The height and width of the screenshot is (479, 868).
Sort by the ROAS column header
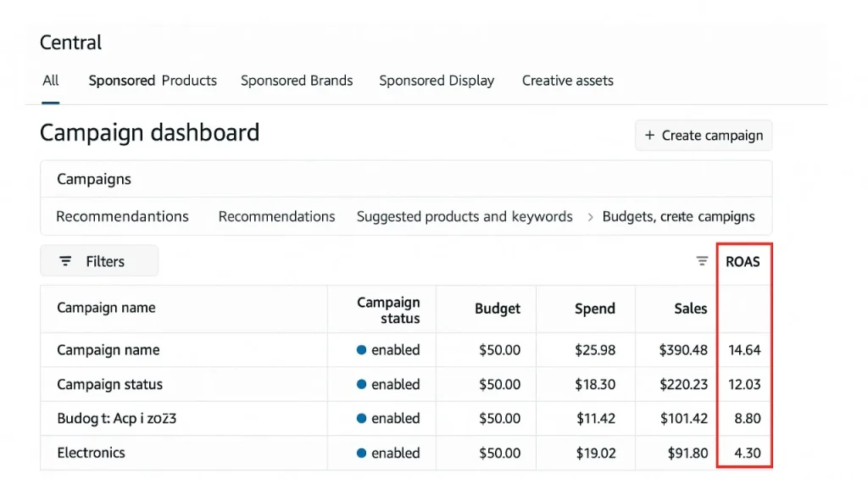[x=743, y=262]
